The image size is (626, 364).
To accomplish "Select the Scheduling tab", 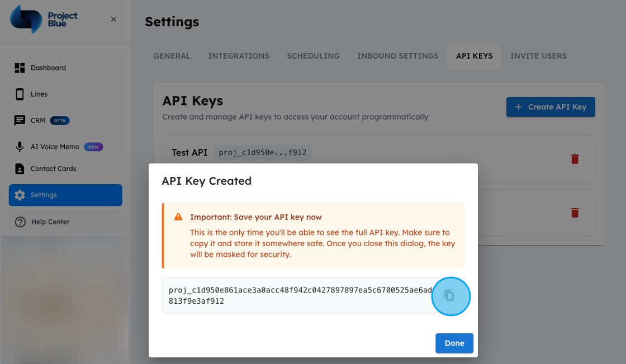I will 313,56.
